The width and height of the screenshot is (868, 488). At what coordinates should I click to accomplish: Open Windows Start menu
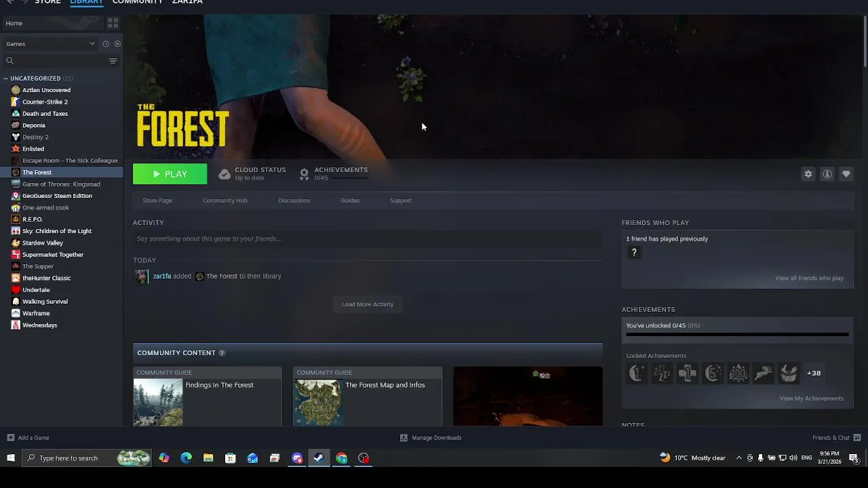(x=11, y=458)
